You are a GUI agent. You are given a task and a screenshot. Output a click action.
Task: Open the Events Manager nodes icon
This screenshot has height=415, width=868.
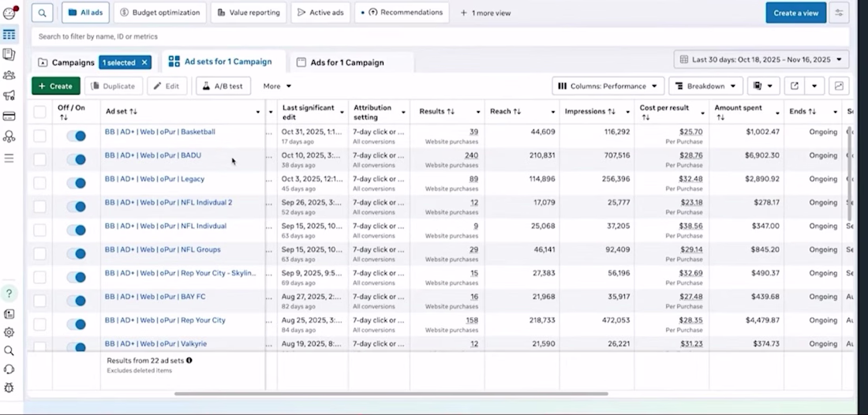[x=9, y=136]
